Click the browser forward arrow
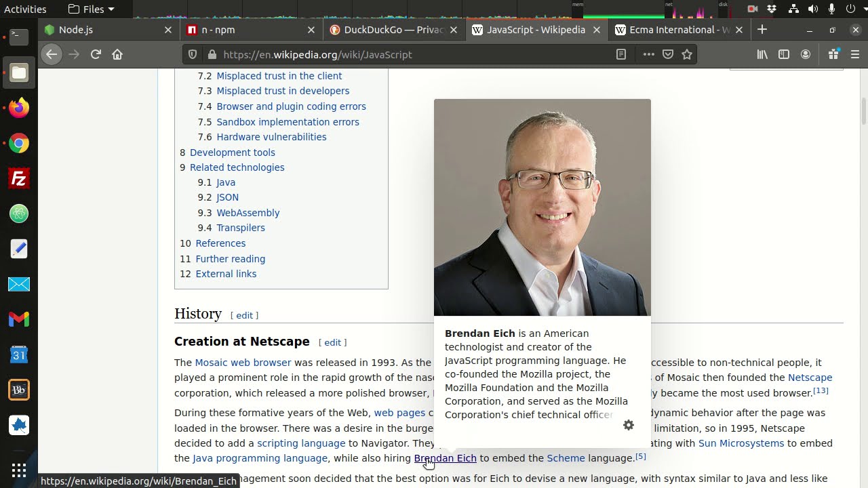The image size is (868, 488). (74, 55)
